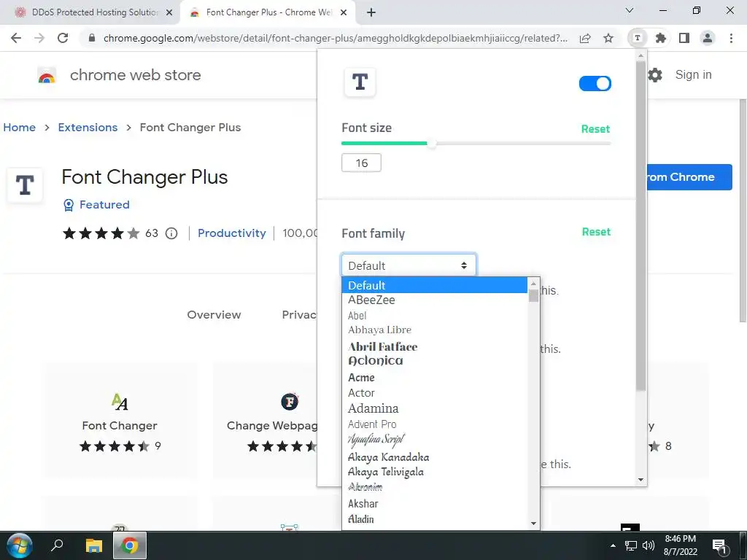
Task: Open a new browser tab
Action: pos(371,12)
